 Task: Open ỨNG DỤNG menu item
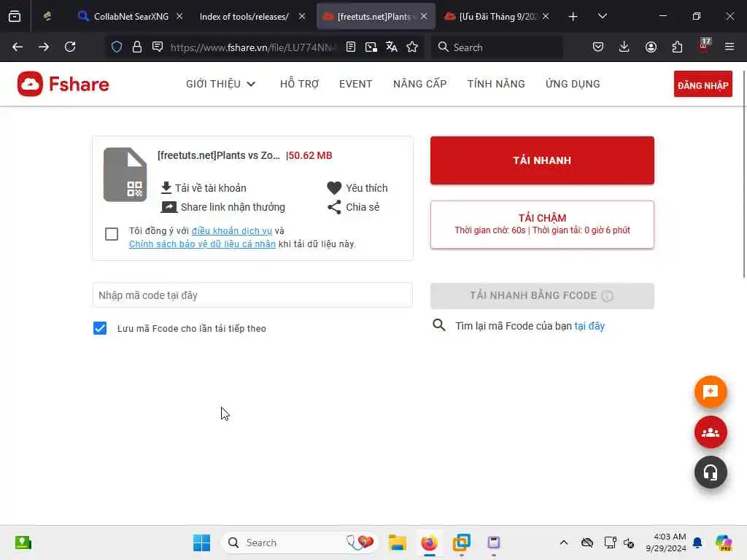pyautogui.click(x=573, y=84)
